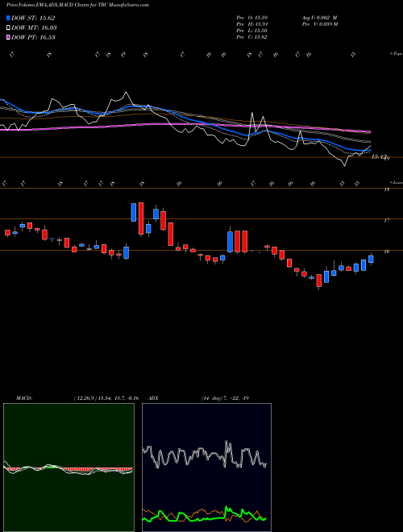Click the '<-Tops' label at right edge
Viewport: 403px width, 532px height.
point(397,54)
